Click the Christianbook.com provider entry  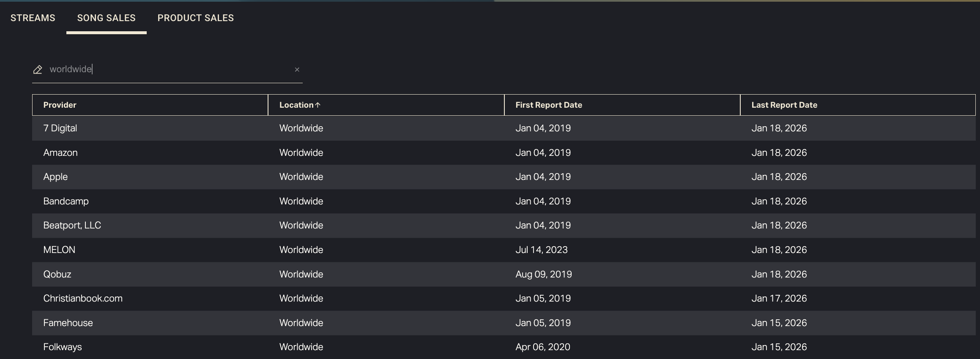(x=83, y=299)
